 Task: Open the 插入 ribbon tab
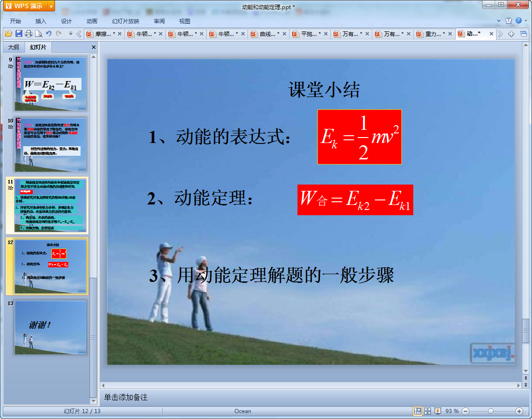[x=41, y=21]
